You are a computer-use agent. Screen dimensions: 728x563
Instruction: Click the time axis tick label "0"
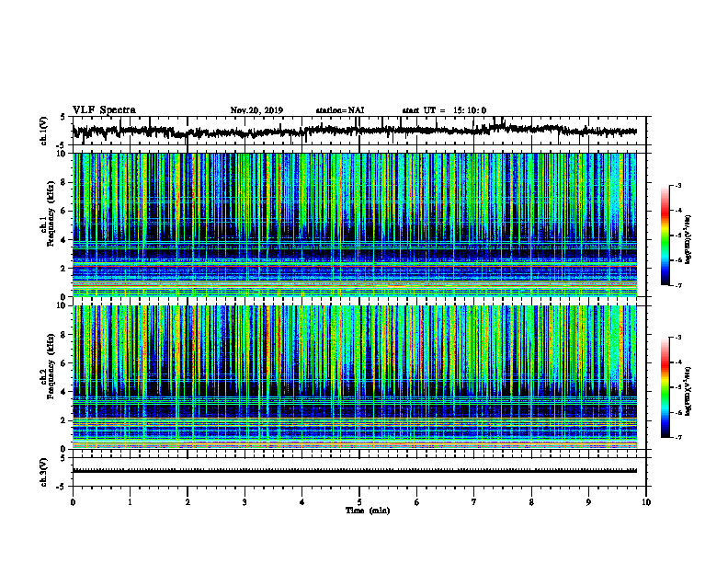tap(73, 502)
